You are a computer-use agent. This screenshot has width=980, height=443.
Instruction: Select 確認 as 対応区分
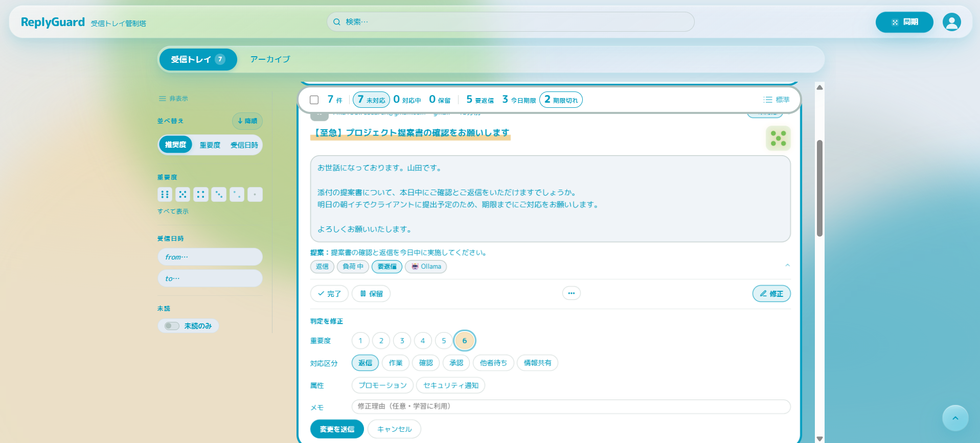tap(426, 363)
